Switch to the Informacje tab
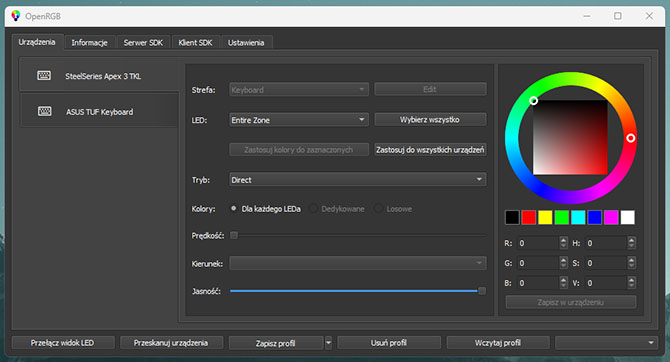The height and width of the screenshot is (362, 670). pyautogui.click(x=89, y=43)
